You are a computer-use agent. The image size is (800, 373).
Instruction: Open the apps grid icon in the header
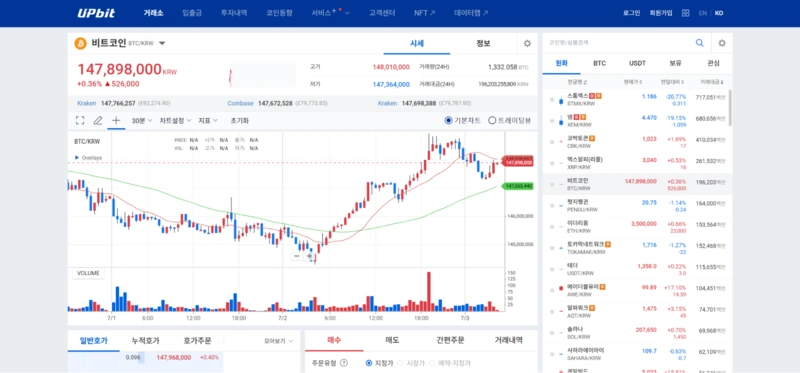tap(685, 13)
